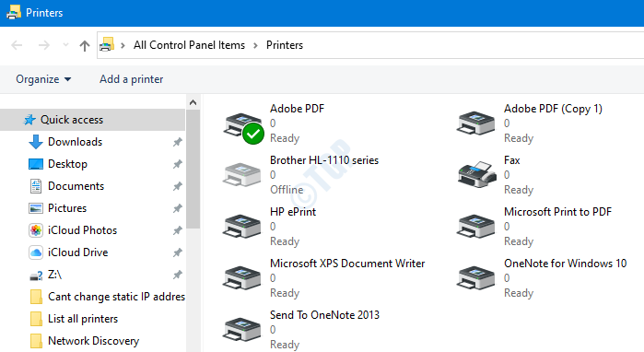Open the Network Discovery folder label

pos(94,341)
